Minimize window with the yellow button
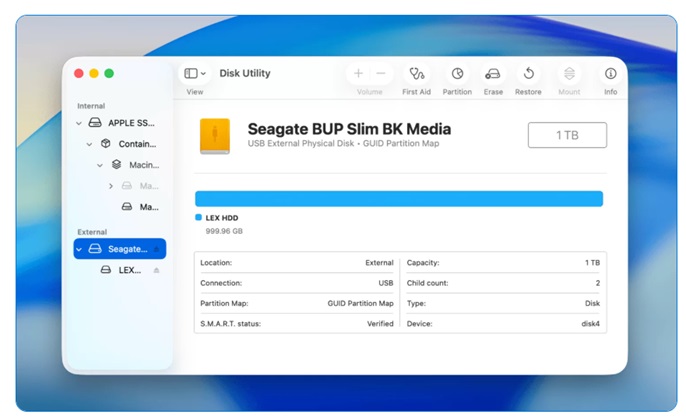Screen dimensions: 686x418 coord(94,74)
